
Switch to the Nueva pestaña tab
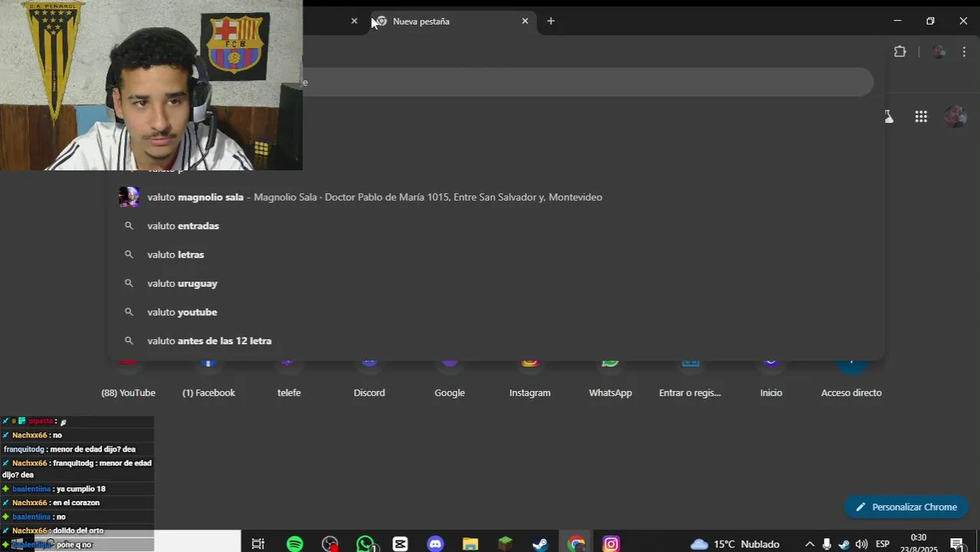452,21
